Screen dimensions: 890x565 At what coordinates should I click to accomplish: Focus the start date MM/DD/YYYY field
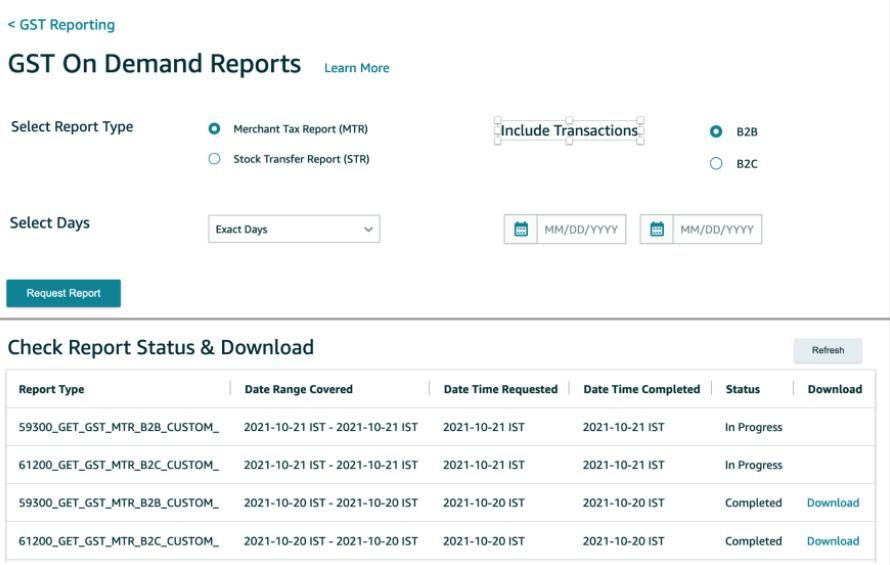click(x=581, y=229)
